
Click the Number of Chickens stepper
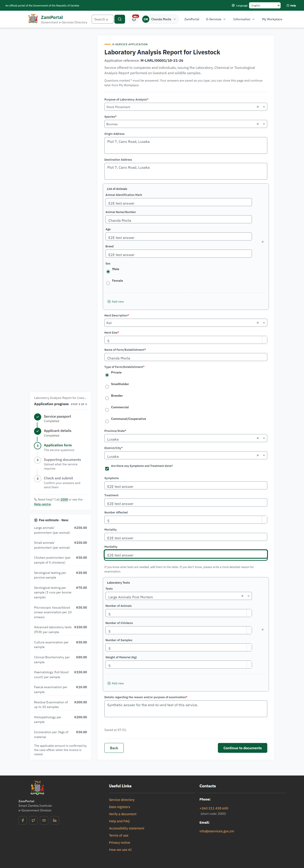coord(249,630)
